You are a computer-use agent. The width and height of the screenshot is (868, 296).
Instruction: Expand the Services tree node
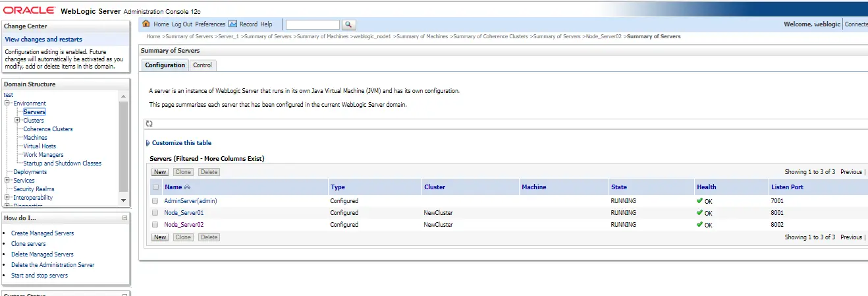coord(7,181)
